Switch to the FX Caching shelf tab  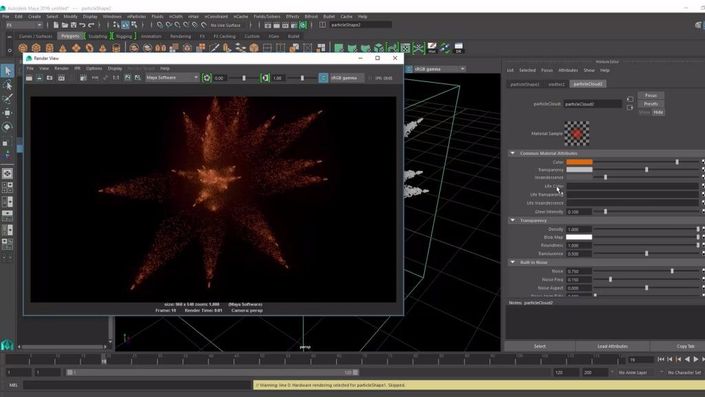pos(224,36)
